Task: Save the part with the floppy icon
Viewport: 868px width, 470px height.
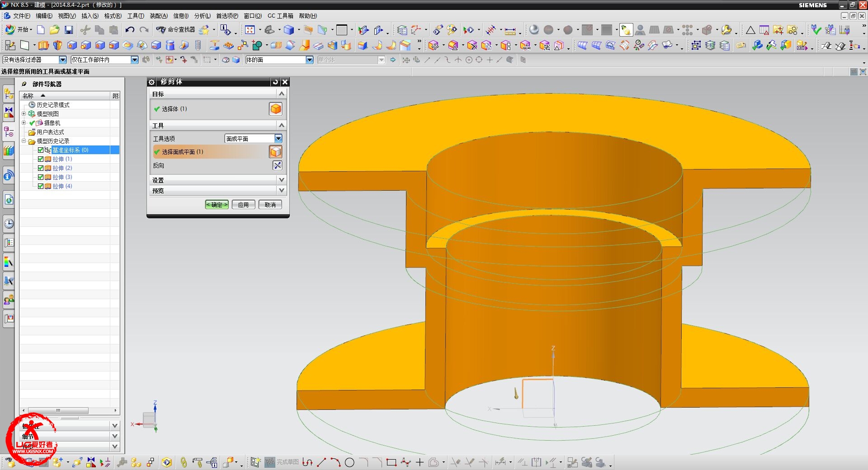Action: coord(69,30)
